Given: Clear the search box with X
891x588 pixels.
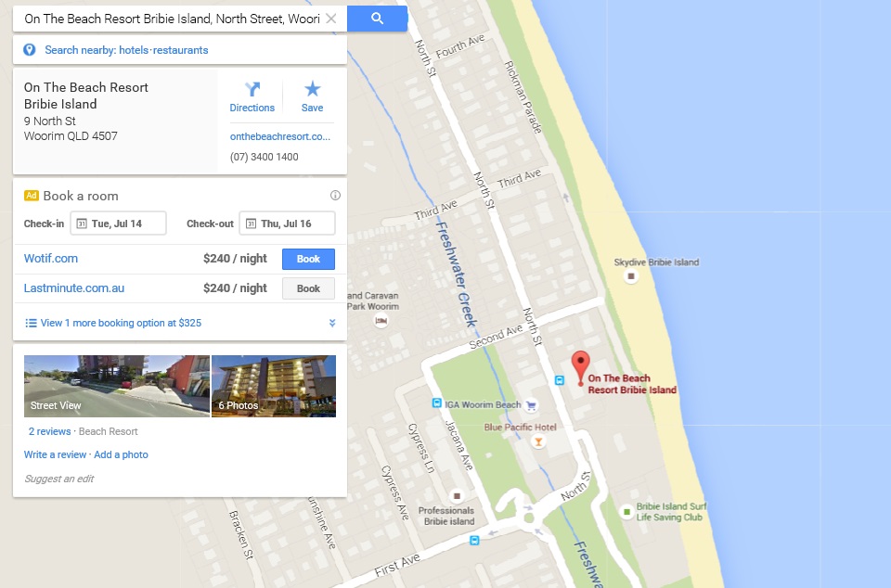Looking at the screenshot, I should click(330, 19).
